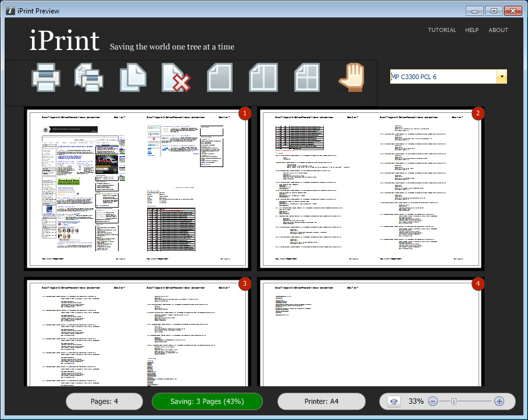Screen dimensions: 528x420
Task: Click the Pages: 4 status button
Action: 105,401
